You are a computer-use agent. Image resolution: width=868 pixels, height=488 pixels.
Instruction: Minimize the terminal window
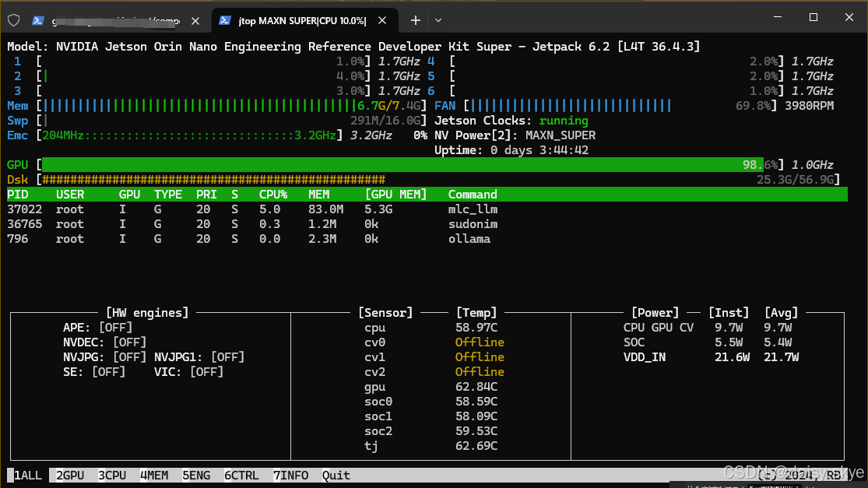point(777,17)
